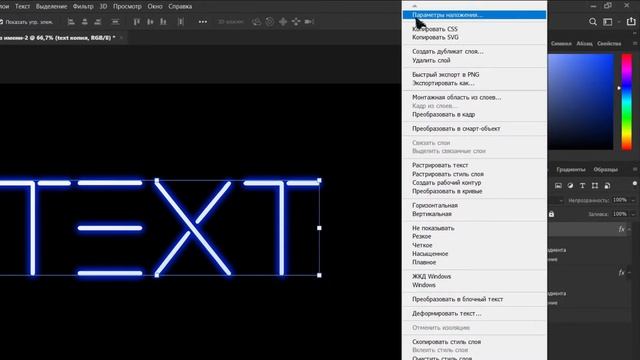The height and width of the screenshot is (360, 640).
Task: Choose Преобразовать в блочный текст
Action: pos(457,300)
